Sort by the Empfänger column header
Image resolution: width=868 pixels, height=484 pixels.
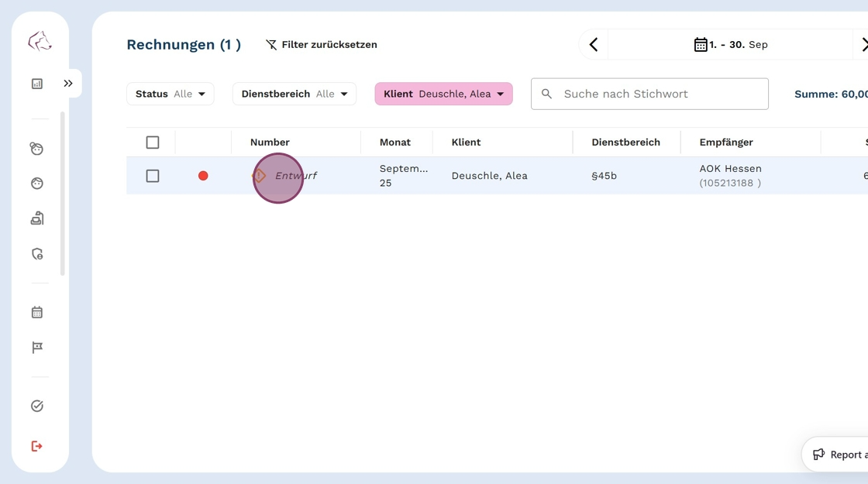click(x=726, y=142)
